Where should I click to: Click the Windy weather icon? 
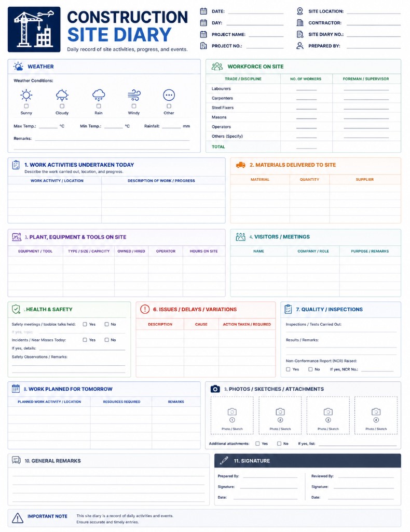click(x=134, y=96)
